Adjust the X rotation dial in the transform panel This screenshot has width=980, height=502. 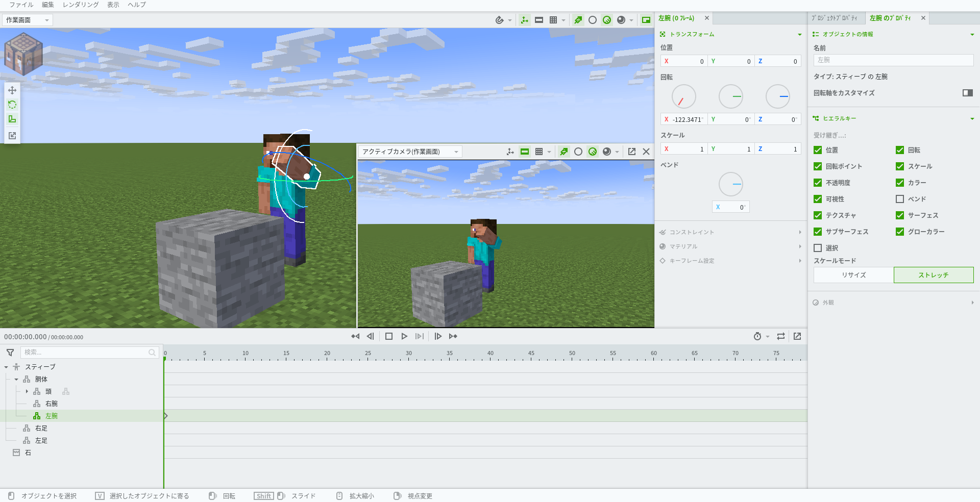point(683,96)
